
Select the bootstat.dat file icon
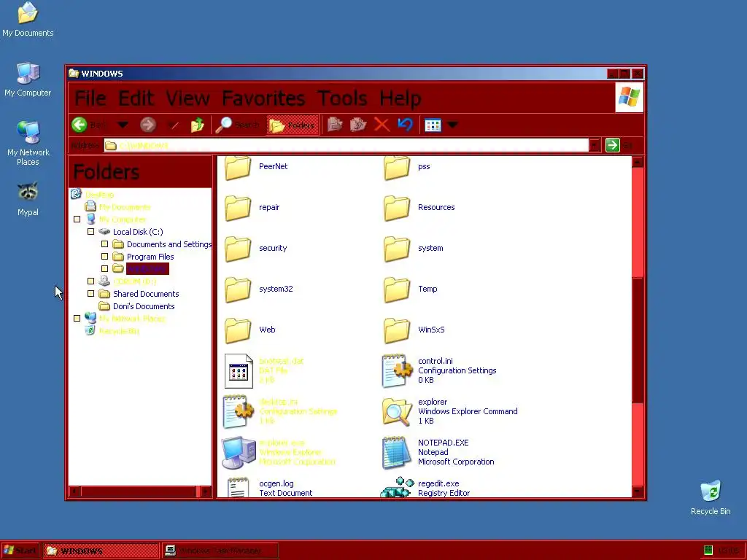[x=239, y=371]
